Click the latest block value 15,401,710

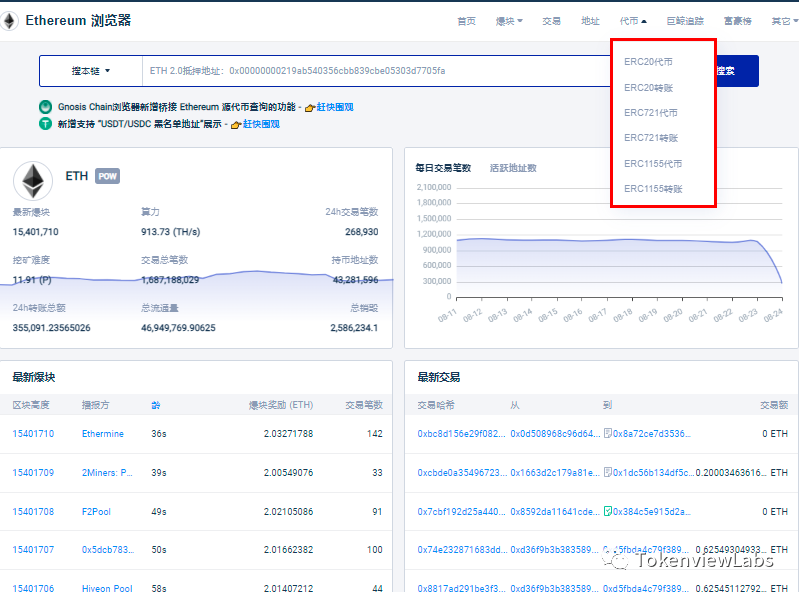pos(36,232)
